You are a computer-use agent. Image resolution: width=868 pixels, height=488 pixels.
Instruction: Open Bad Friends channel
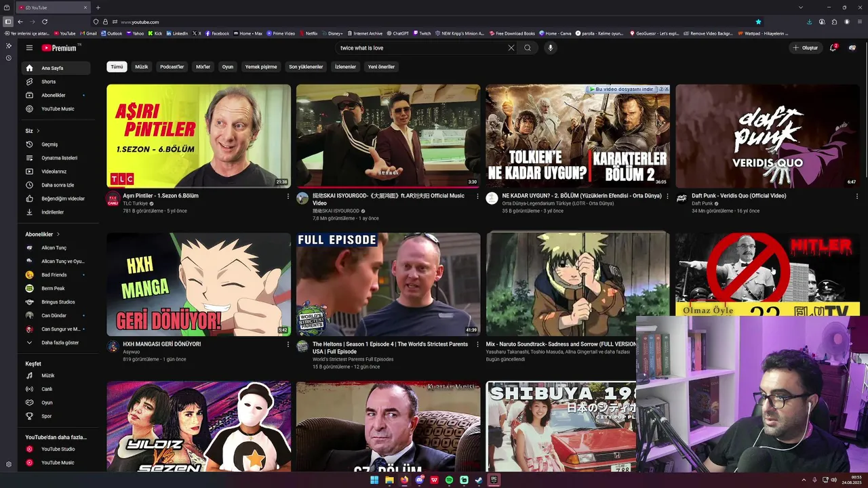[54, 274]
